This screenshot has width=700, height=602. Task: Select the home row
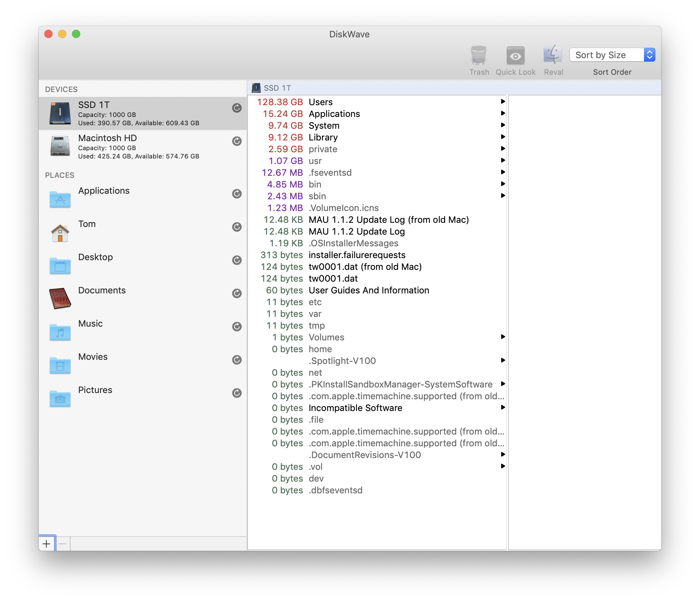(377, 349)
